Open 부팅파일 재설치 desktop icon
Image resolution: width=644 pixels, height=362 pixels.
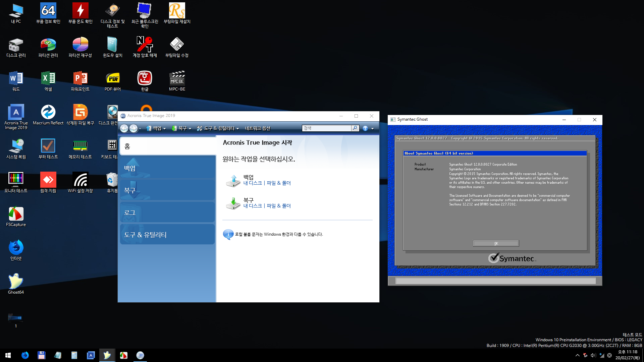pos(177,13)
